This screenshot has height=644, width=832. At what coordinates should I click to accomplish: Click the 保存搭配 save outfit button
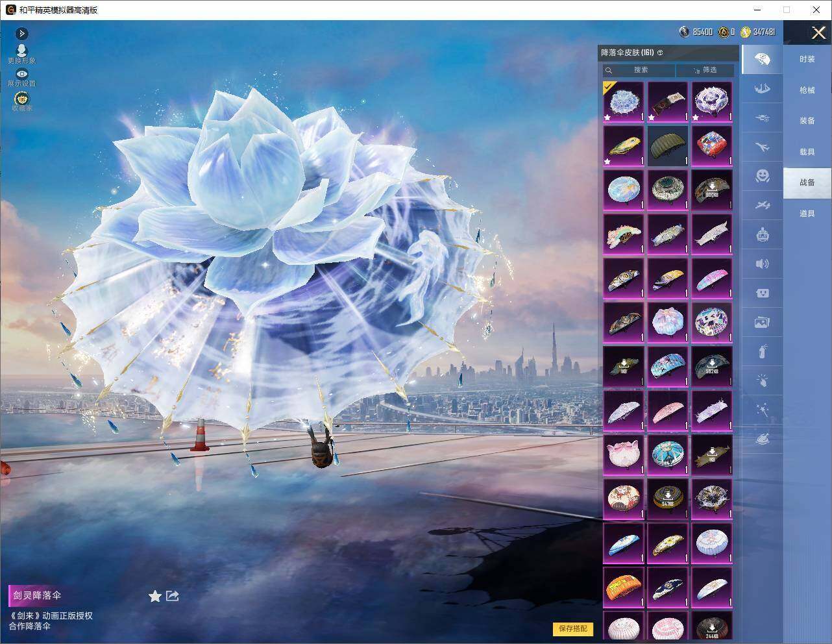click(x=573, y=628)
